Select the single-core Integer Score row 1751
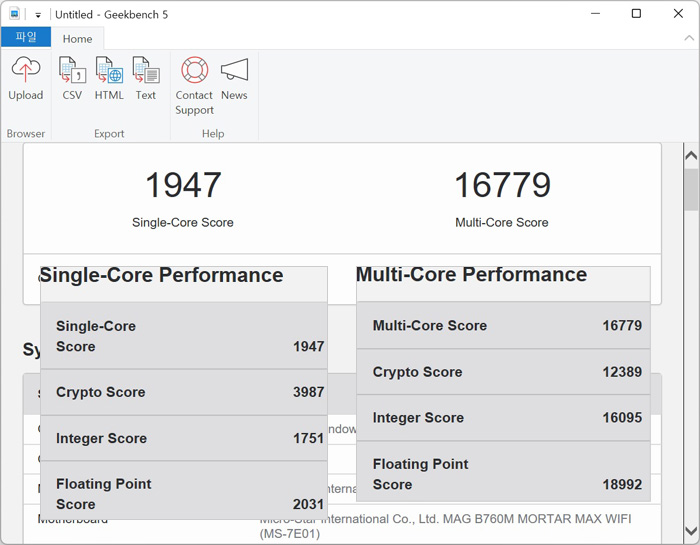This screenshot has width=700, height=545. [x=184, y=438]
